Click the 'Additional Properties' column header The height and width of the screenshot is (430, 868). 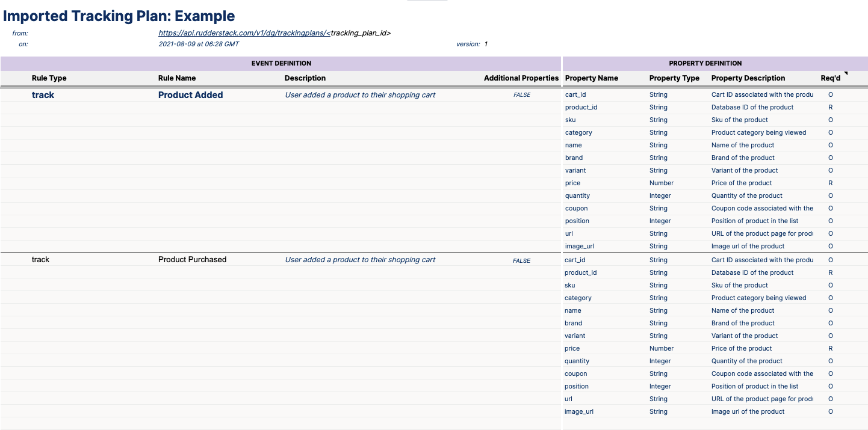click(521, 78)
